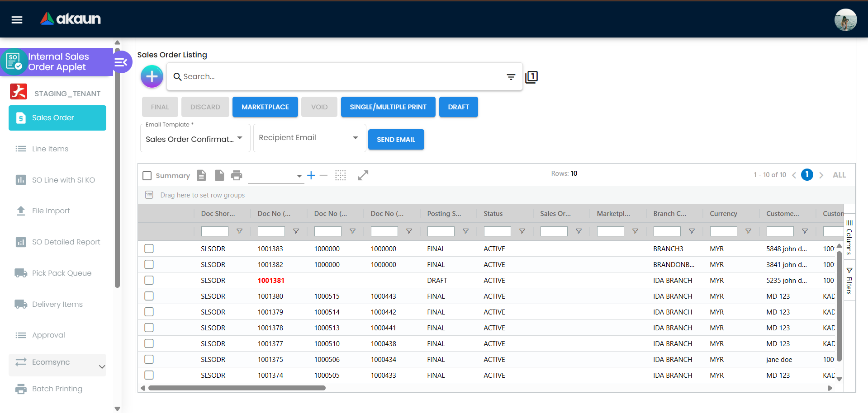Click the horizontal scrollbar of the grid

tap(237, 388)
